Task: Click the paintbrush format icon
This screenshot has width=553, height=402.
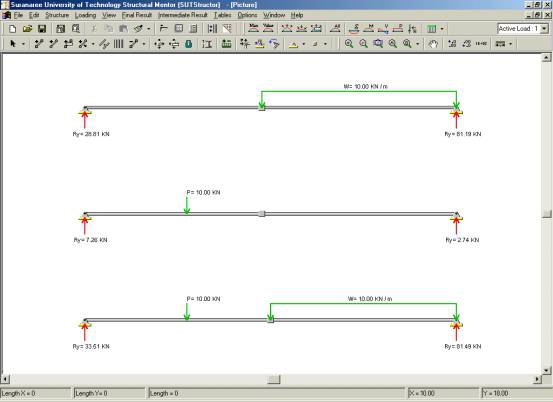Action: click(x=138, y=29)
